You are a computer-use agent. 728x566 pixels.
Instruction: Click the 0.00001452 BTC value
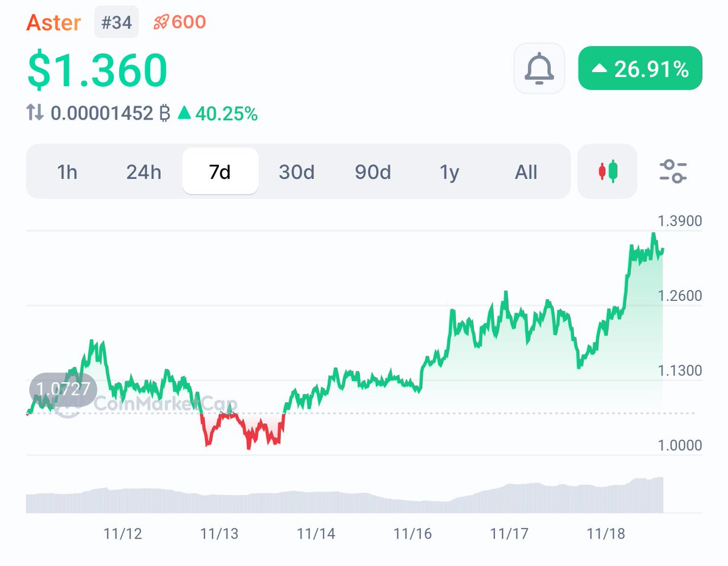110,112
